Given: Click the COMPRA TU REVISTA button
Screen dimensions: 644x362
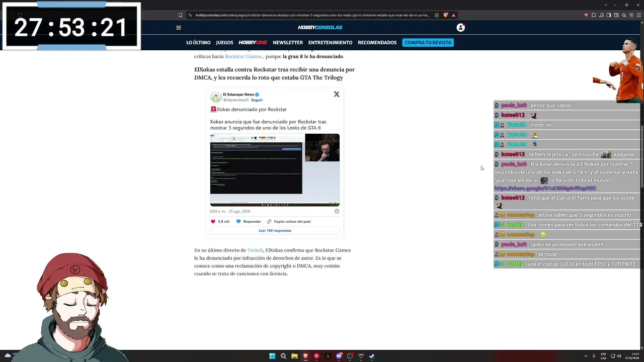Looking at the screenshot, I should 428,43.
